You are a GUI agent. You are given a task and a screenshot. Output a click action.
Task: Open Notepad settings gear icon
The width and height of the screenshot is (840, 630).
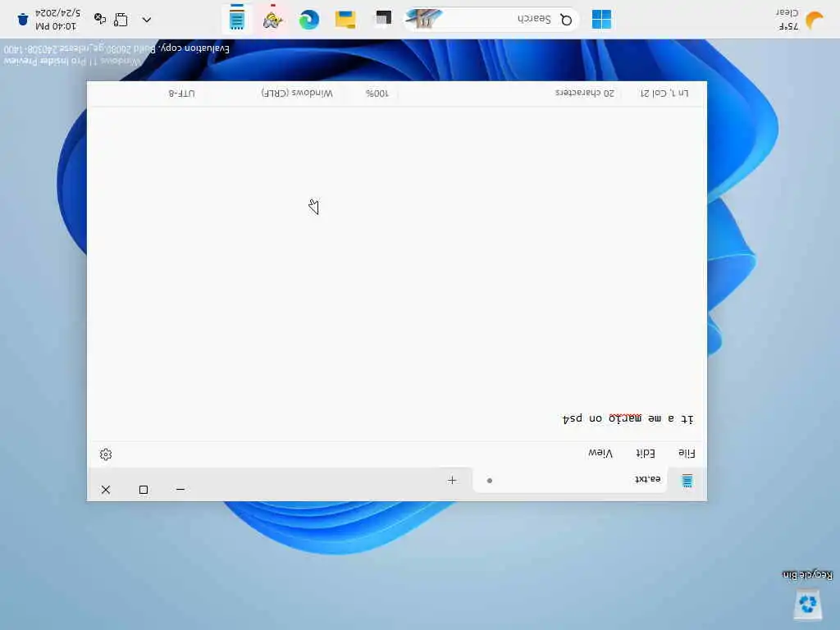pyautogui.click(x=106, y=454)
